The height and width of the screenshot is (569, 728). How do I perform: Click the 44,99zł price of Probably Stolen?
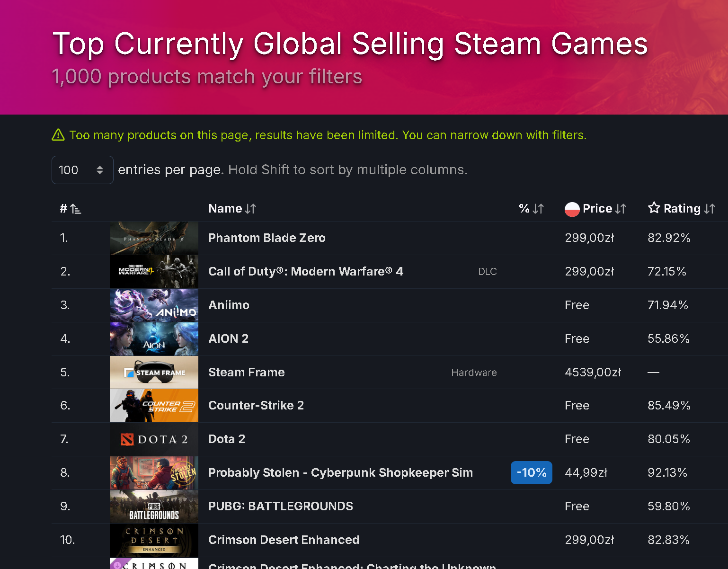586,472
